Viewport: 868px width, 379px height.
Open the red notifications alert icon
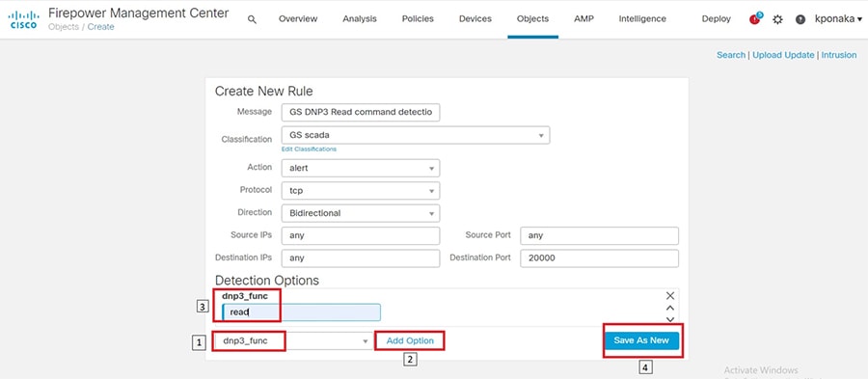[x=755, y=19]
